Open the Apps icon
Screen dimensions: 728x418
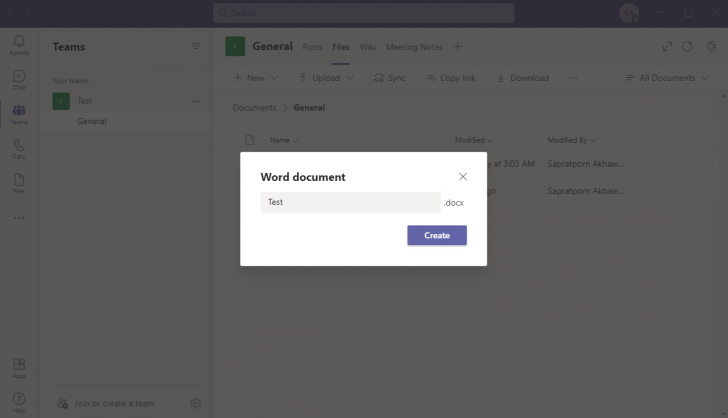[19, 368]
